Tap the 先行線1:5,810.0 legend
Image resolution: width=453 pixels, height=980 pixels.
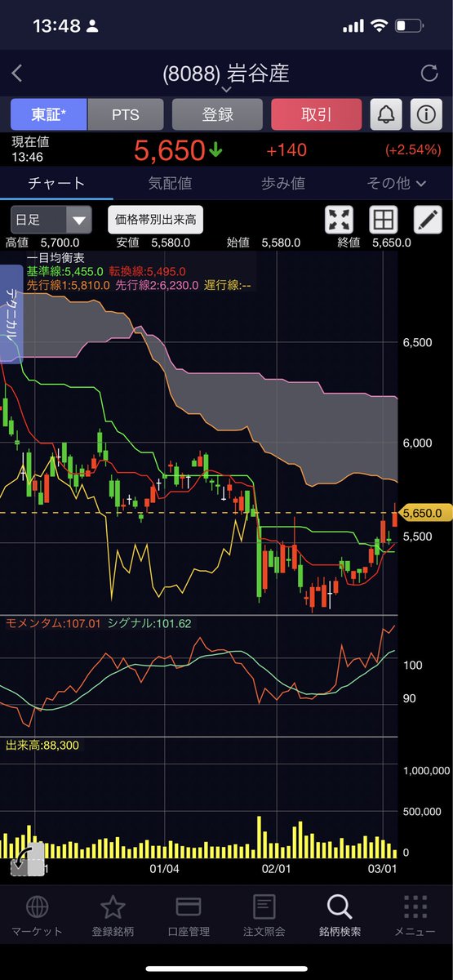point(68,284)
